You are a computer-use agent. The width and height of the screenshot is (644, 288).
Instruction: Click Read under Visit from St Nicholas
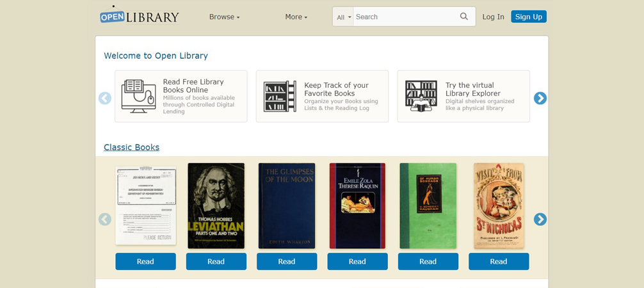499,261
